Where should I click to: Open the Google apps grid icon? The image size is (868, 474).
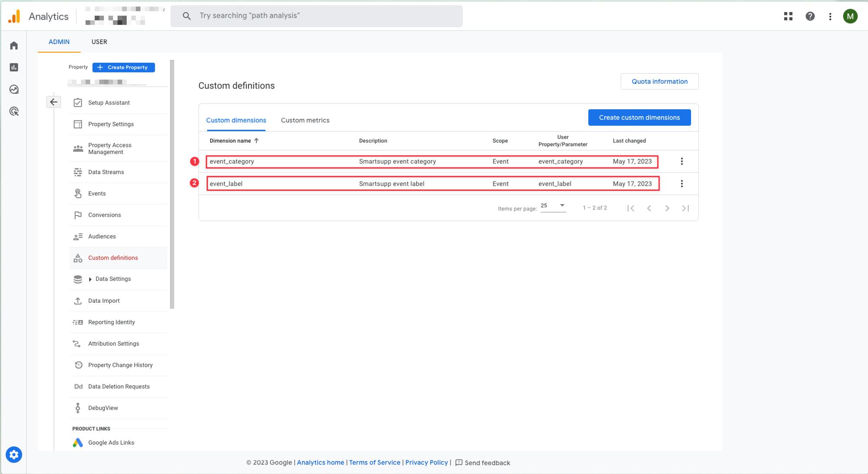[788, 16]
